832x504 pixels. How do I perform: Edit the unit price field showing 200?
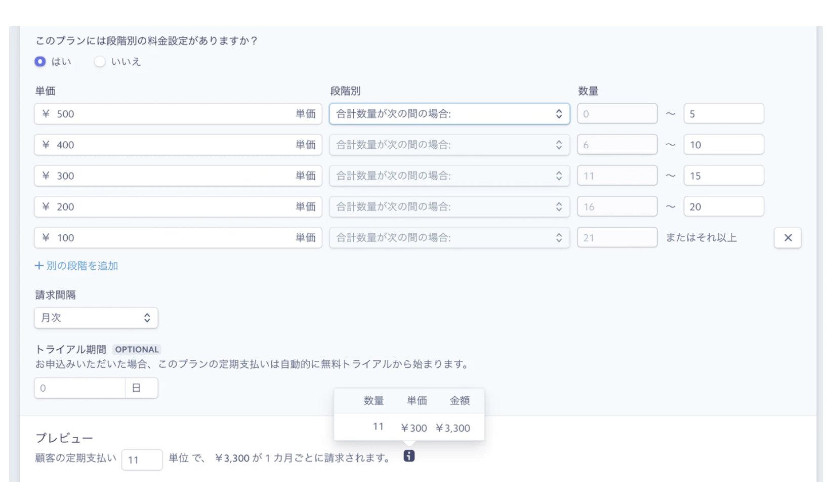click(x=178, y=206)
